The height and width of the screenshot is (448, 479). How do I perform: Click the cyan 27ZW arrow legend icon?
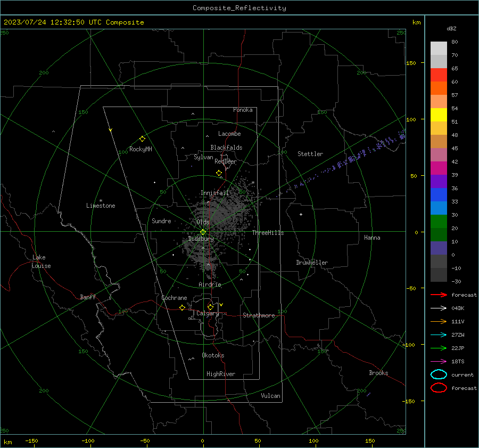click(x=439, y=335)
